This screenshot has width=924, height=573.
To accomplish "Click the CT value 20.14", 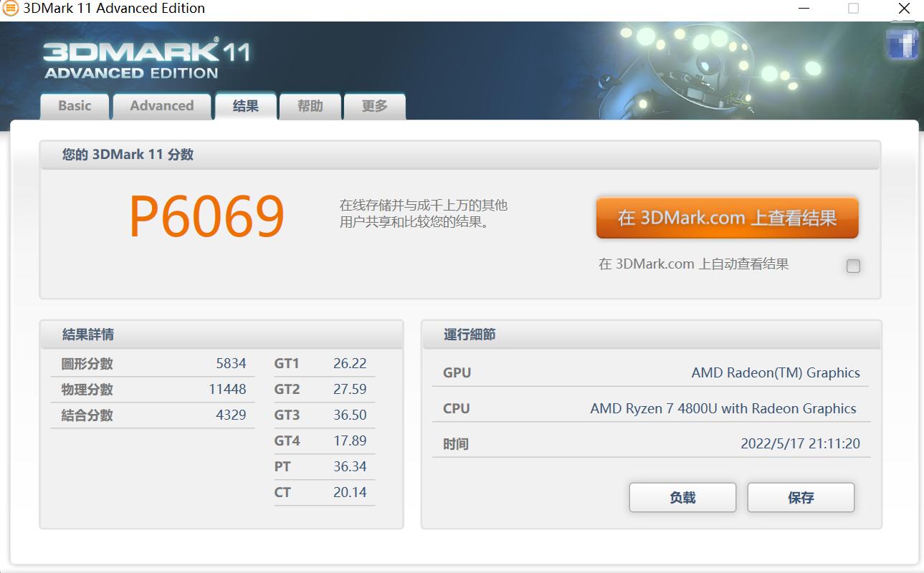I will 350,493.
